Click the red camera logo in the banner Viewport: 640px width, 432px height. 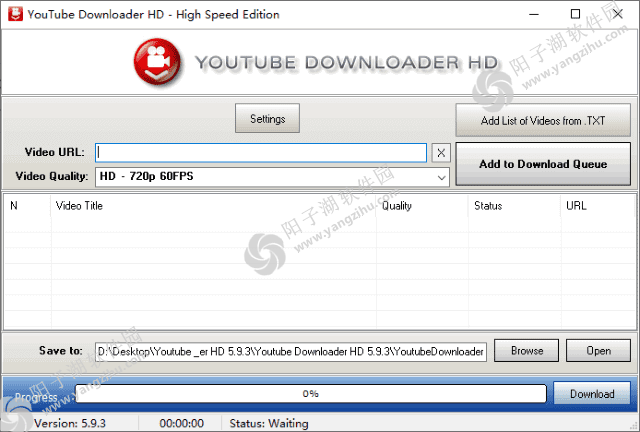[x=157, y=62]
